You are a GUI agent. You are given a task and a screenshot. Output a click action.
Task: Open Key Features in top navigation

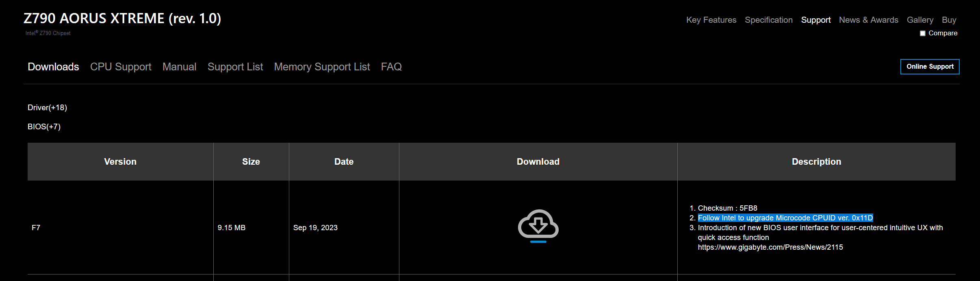click(711, 20)
